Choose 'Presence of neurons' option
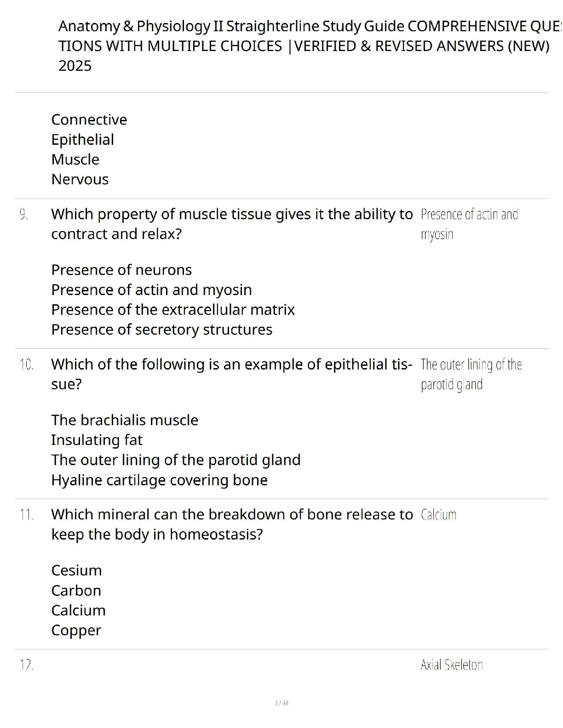This screenshot has width=563, height=728. [x=121, y=270]
